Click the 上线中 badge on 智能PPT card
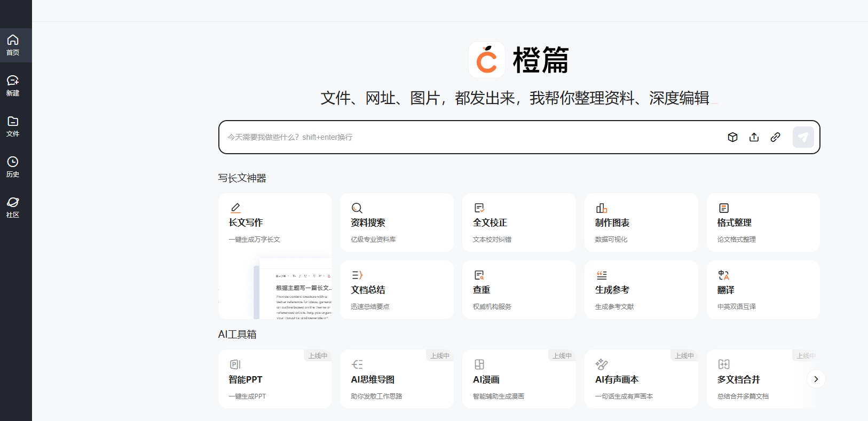 coord(318,356)
